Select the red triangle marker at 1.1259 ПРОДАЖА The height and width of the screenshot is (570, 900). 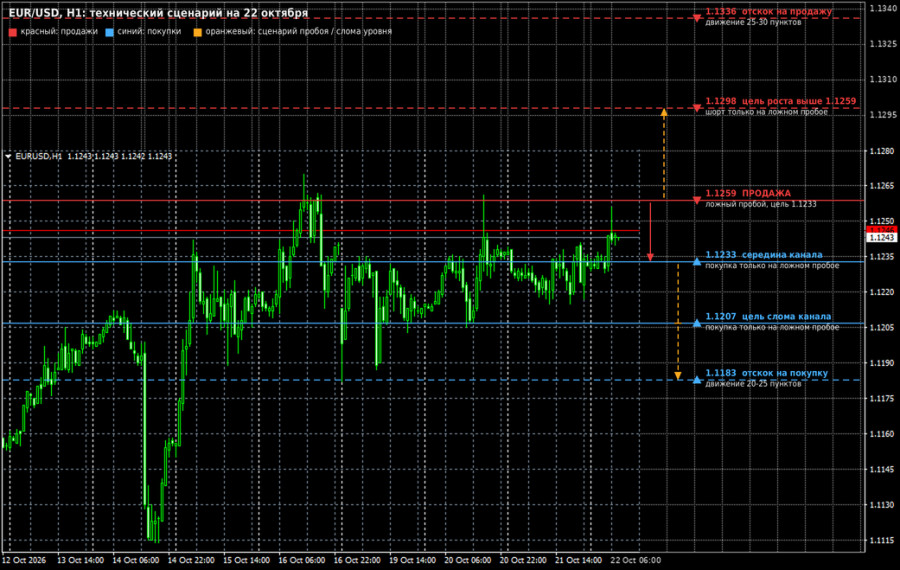coord(697,200)
